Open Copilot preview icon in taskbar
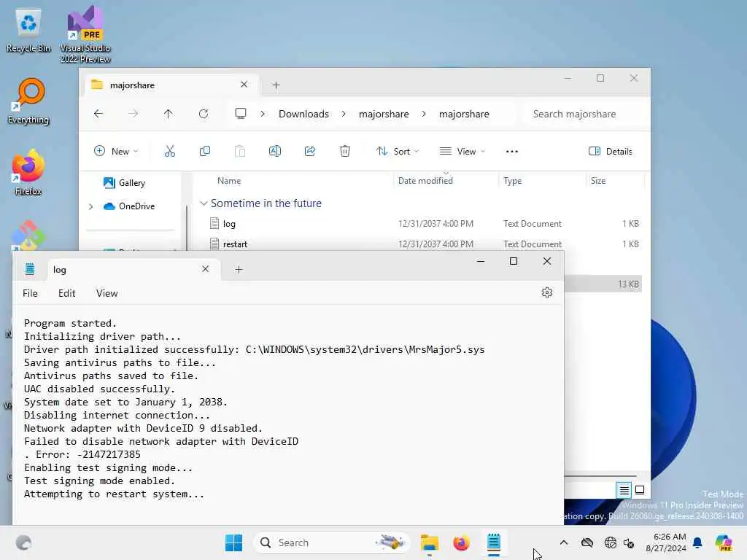 tap(724, 542)
